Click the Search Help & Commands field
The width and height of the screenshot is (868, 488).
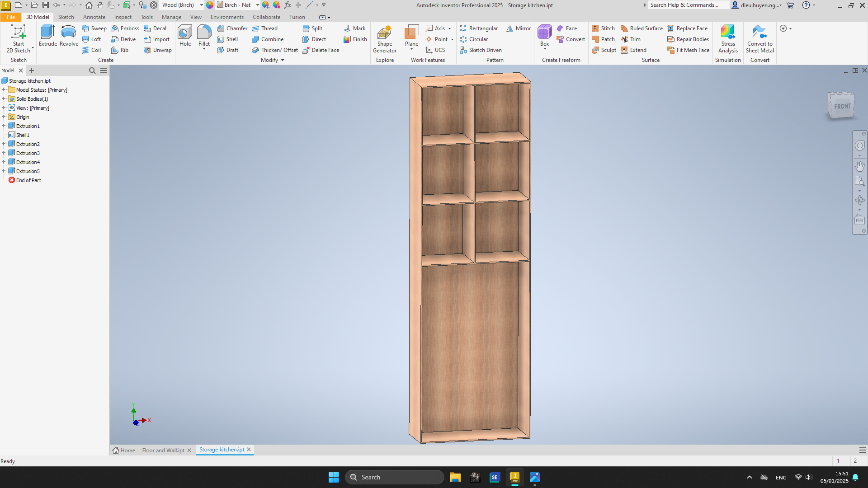point(688,5)
